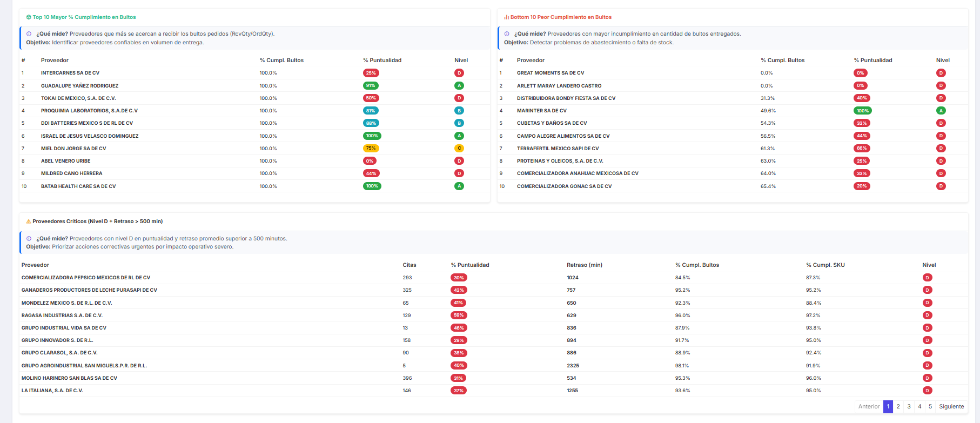Click the Bottom 10 Peor Cumplimiento en Bultos title

(561, 17)
